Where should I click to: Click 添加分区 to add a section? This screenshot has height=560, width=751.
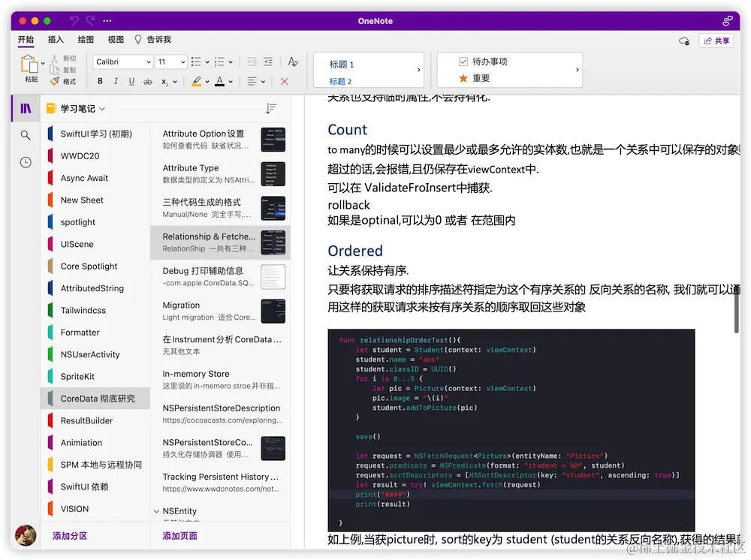[x=70, y=536]
